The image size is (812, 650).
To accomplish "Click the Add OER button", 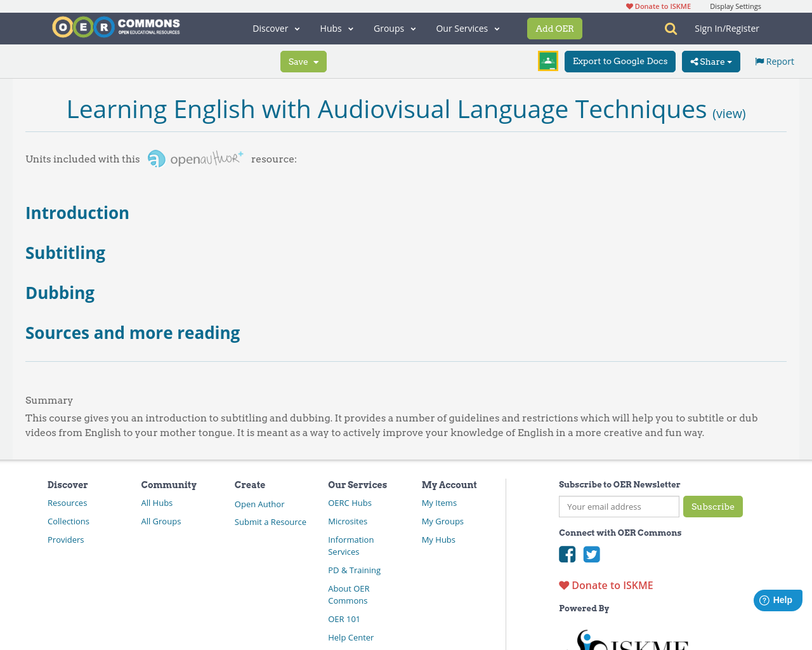I will click(x=554, y=28).
